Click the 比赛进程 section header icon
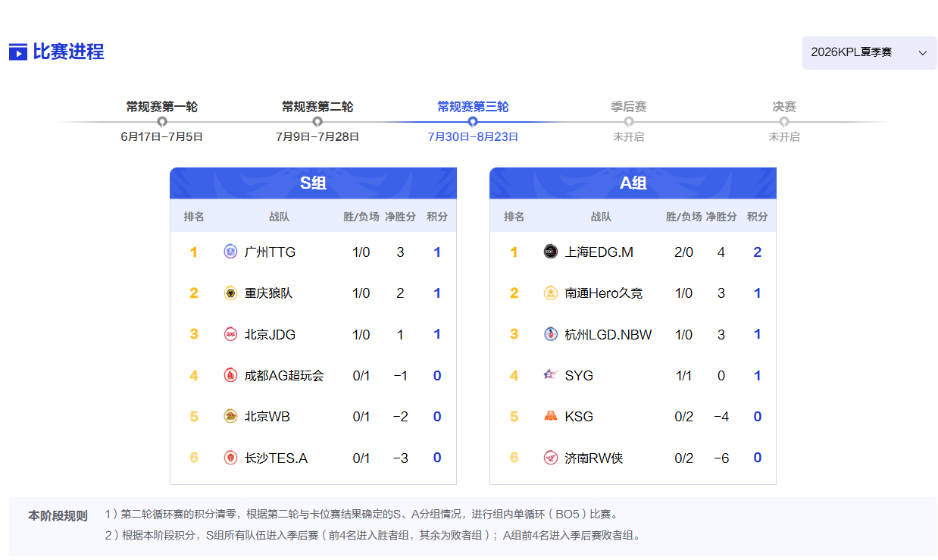The height and width of the screenshot is (560, 938). [x=18, y=52]
